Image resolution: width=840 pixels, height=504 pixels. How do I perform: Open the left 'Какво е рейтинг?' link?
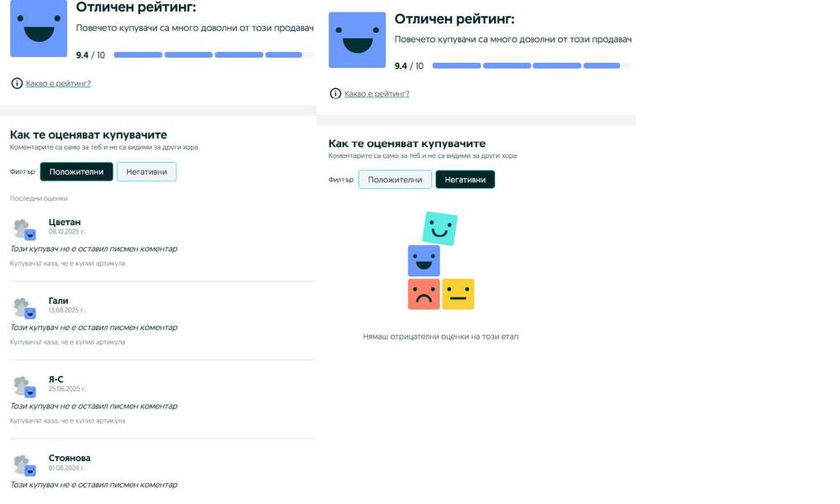[58, 83]
